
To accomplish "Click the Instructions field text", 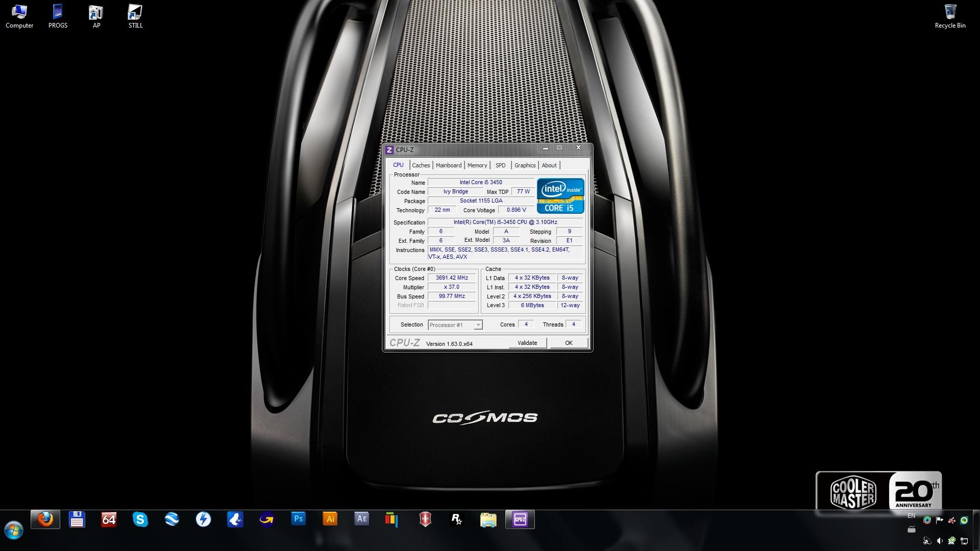I will [x=505, y=253].
